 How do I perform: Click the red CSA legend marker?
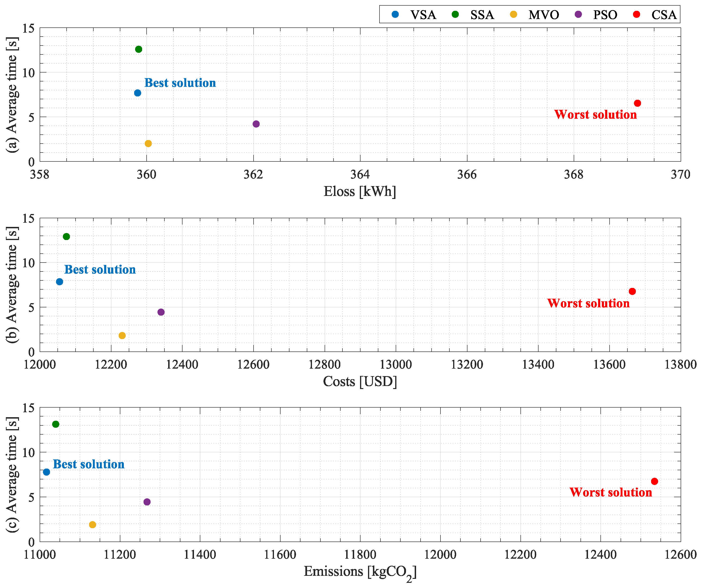tap(637, 14)
